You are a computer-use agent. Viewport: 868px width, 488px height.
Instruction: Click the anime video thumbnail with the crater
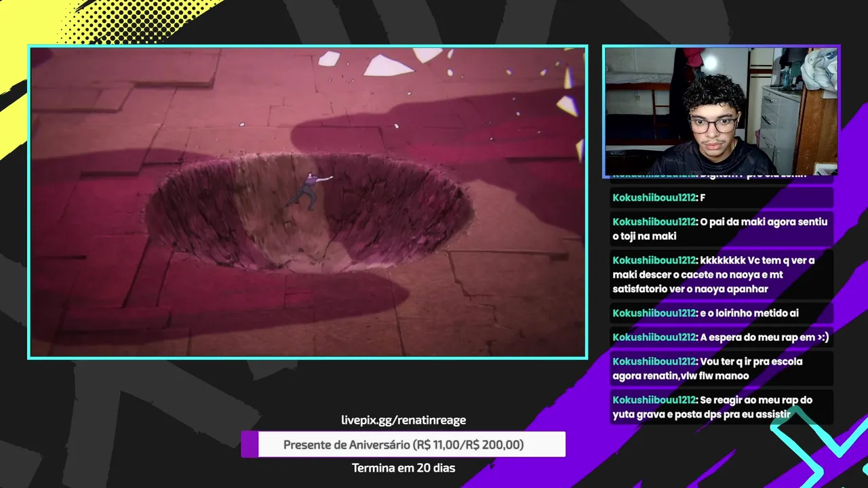[307, 202]
